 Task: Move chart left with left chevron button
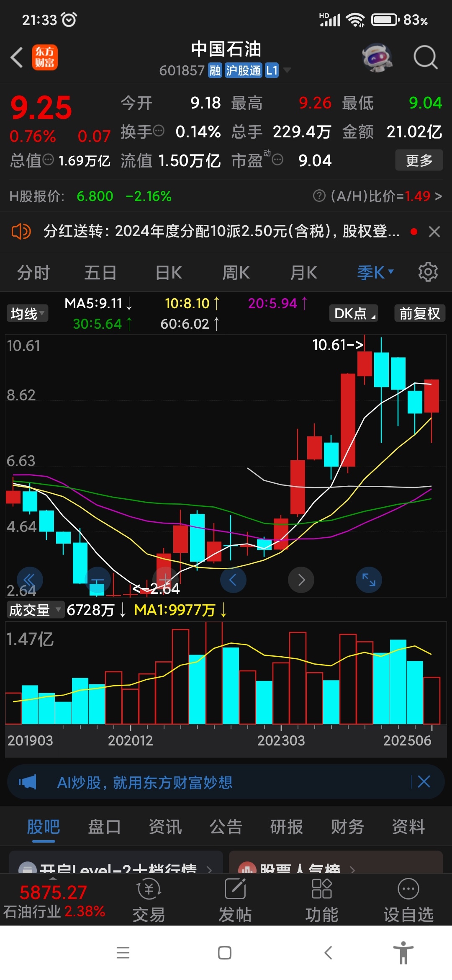233,580
